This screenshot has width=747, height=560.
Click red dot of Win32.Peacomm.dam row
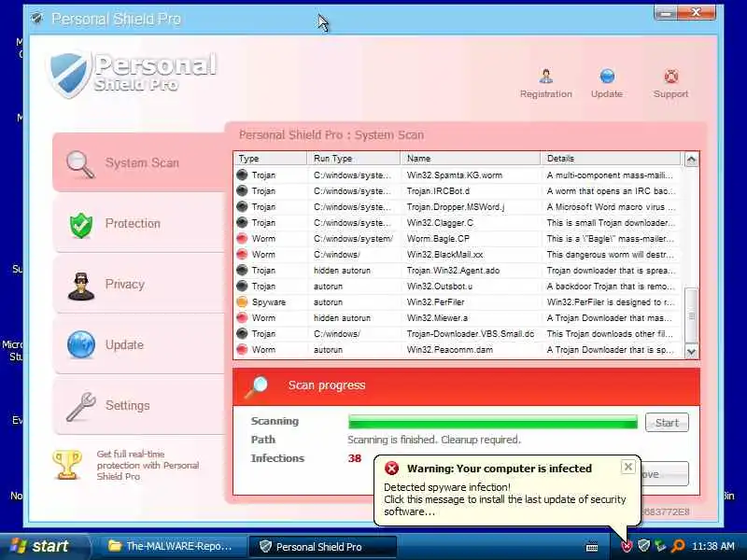[x=242, y=349]
